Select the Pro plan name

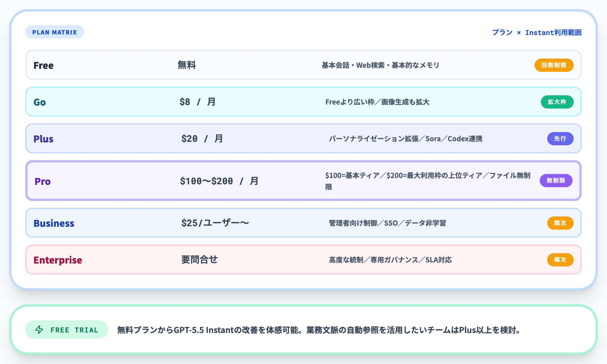pos(43,181)
